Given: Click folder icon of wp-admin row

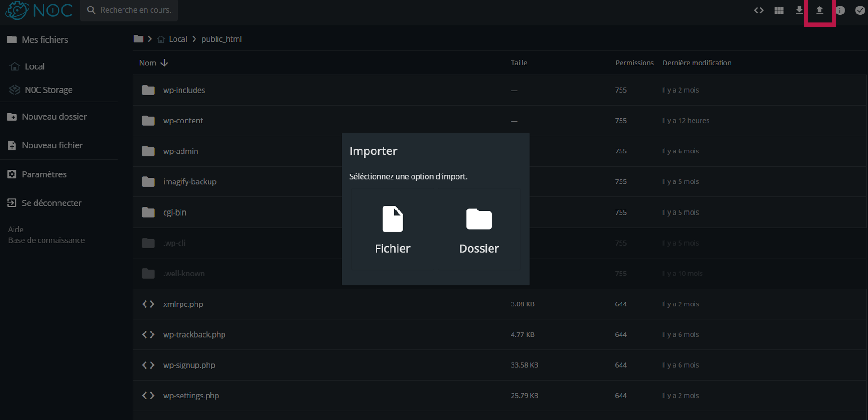Looking at the screenshot, I should pos(148,151).
